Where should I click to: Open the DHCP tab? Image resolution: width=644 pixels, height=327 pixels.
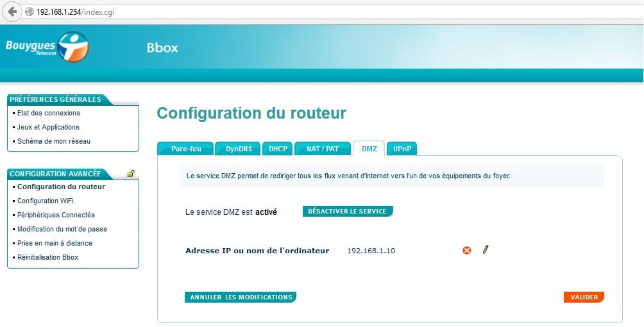[x=278, y=149]
